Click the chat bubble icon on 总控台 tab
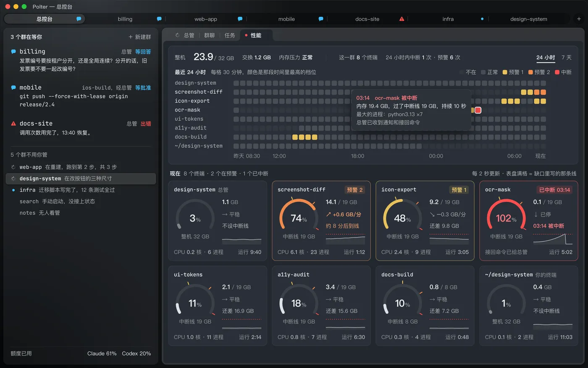Viewport: 588px width, 368px height. point(79,19)
